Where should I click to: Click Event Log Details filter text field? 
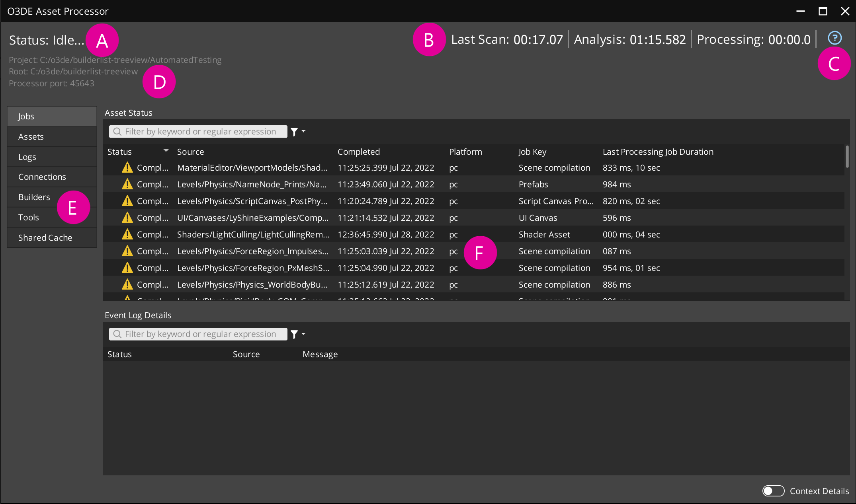pos(198,334)
